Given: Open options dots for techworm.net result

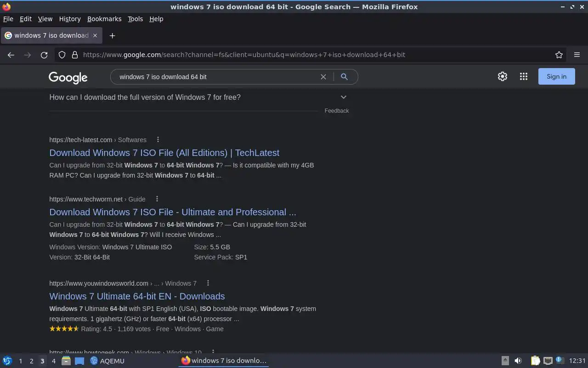Looking at the screenshot, I should click(157, 199).
